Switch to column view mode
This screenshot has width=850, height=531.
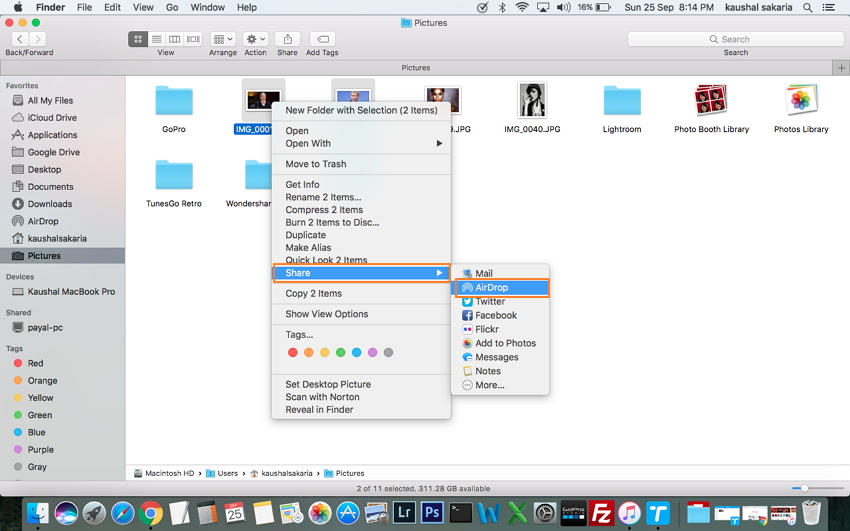[175, 39]
